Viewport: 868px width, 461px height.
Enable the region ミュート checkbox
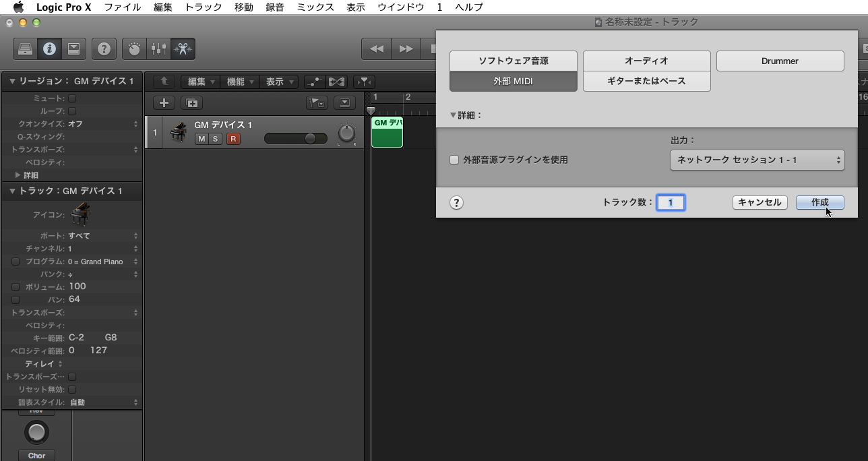[72, 98]
